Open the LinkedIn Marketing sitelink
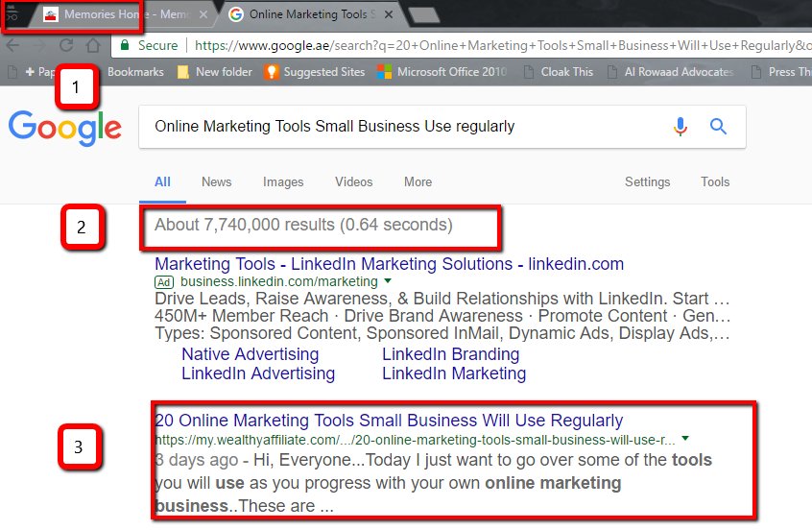This screenshot has width=812, height=530. tap(454, 373)
